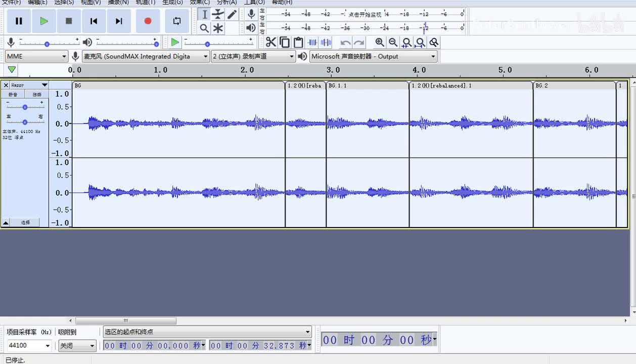Paste with the clipboard icon
This screenshot has width=636, height=364.
(298, 42)
